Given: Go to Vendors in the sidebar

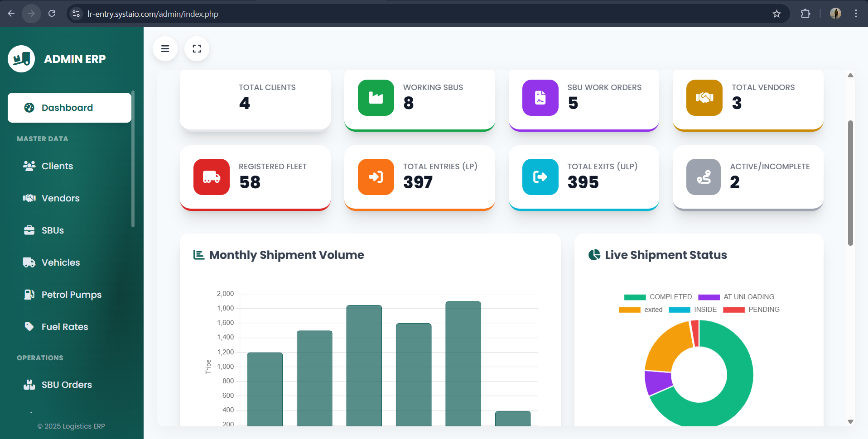Looking at the screenshot, I should coord(60,198).
